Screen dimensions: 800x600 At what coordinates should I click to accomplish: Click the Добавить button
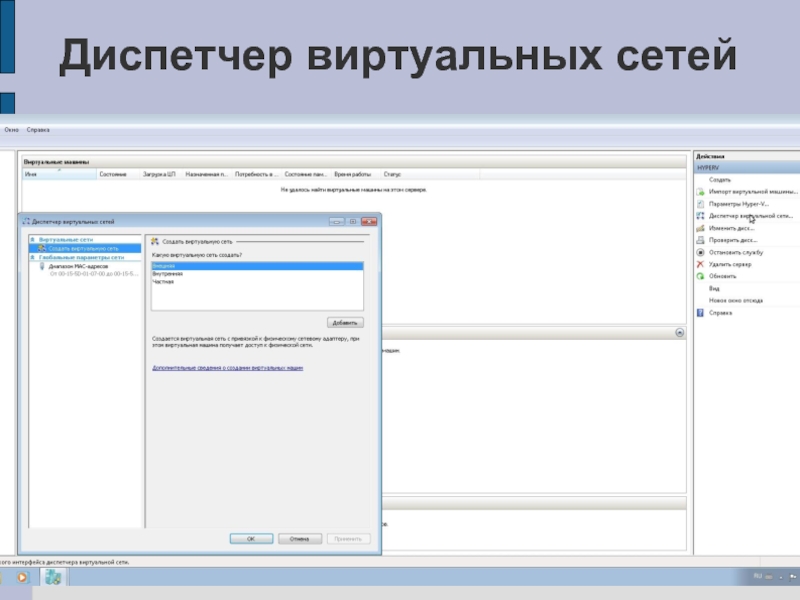tap(345, 323)
